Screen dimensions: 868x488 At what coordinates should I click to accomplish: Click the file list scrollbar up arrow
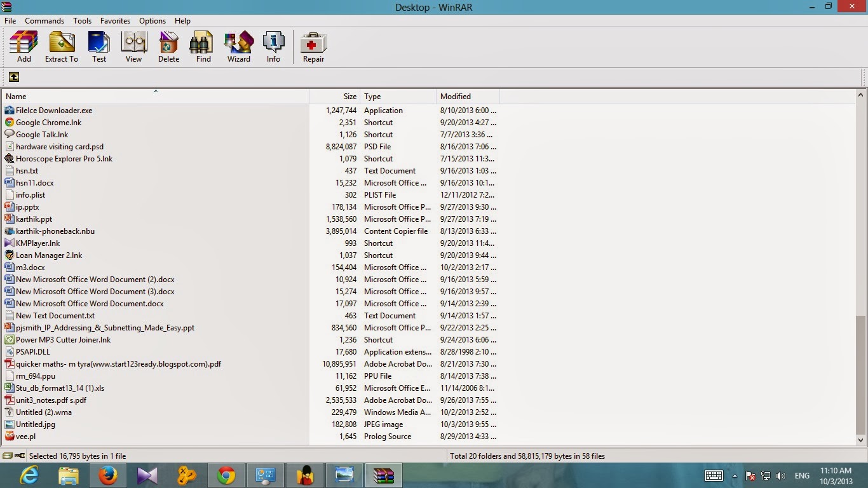point(861,95)
